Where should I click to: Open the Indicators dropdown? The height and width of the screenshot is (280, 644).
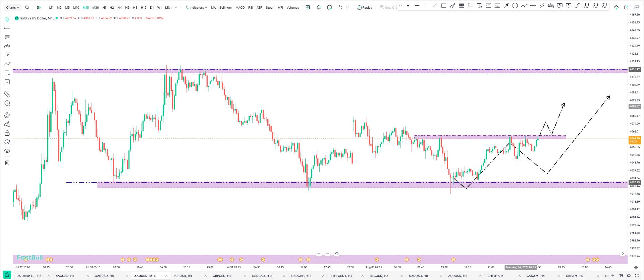pos(196,7)
